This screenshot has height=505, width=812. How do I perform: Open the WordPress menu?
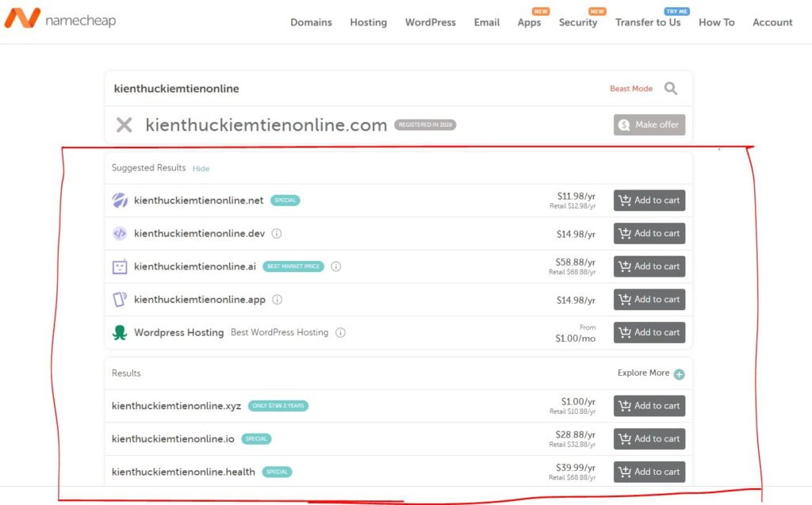(431, 22)
